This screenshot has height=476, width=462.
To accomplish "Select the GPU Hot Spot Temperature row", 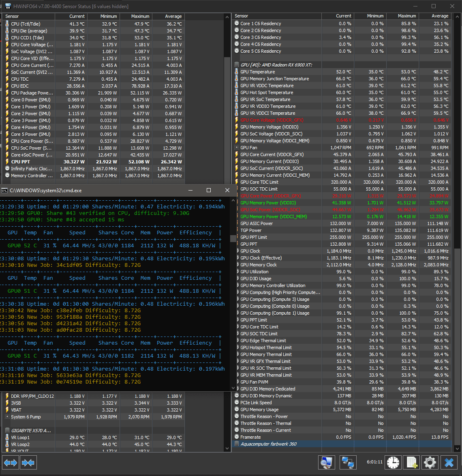I will tap(342, 92).
